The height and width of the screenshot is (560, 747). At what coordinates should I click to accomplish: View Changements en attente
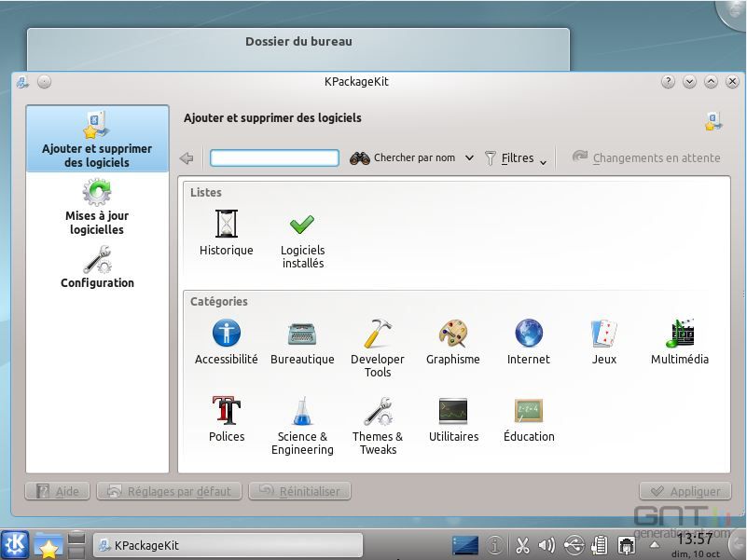[646, 157]
